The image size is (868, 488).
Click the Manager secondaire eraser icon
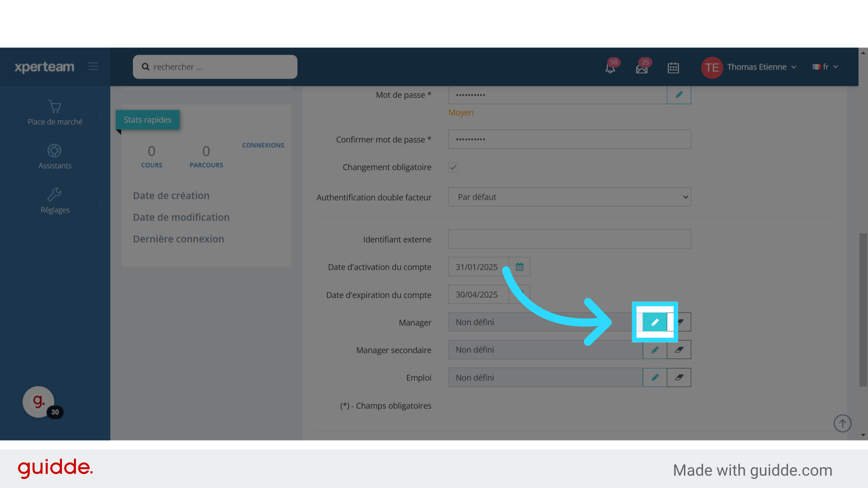click(679, 350)
